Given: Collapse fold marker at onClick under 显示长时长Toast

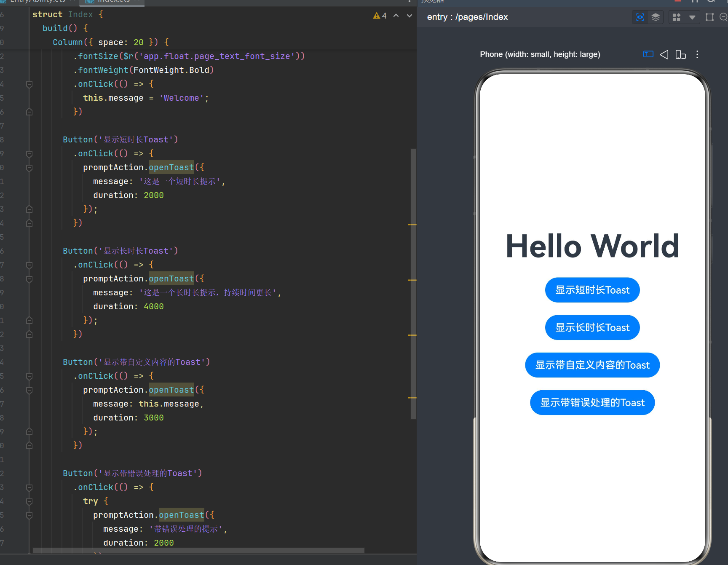Looking at the screenshot, I should 29,265.
